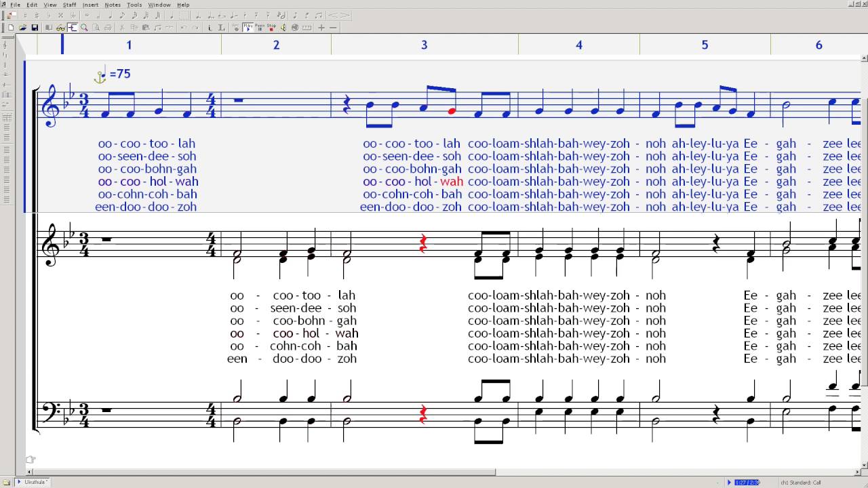This screenshot has width=868, height=488.
Task: Open a file using the folder icon
Action: (22, 28)
